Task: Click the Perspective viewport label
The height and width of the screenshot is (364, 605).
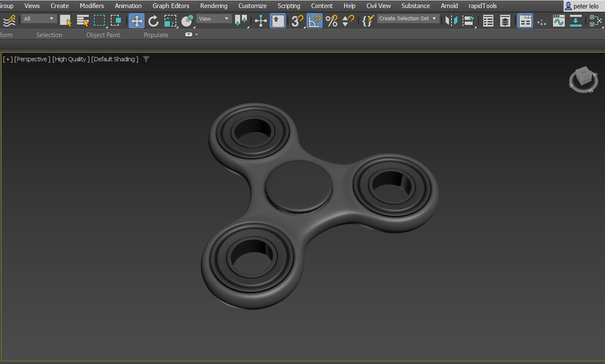Action: point(33,59)
